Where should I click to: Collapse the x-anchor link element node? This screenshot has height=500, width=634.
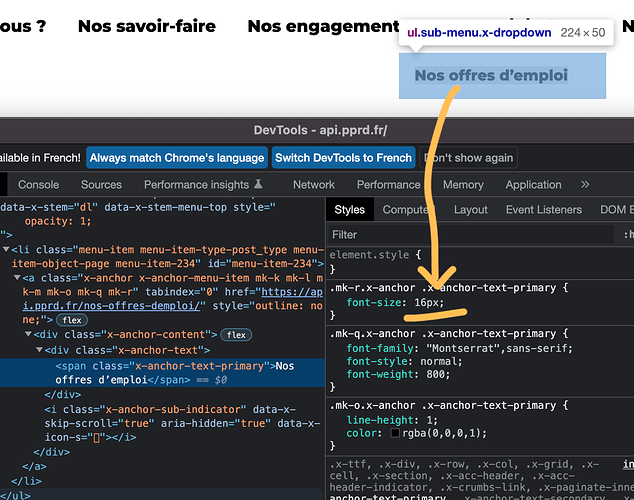click(19, 278)
